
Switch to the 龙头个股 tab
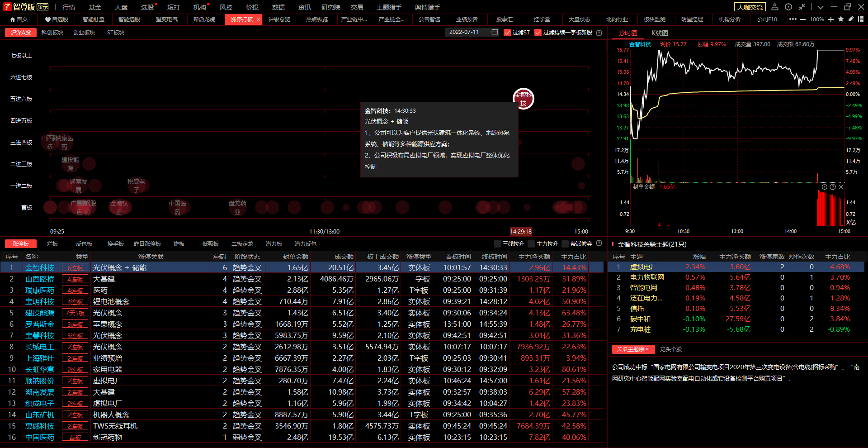coord(671,349)
